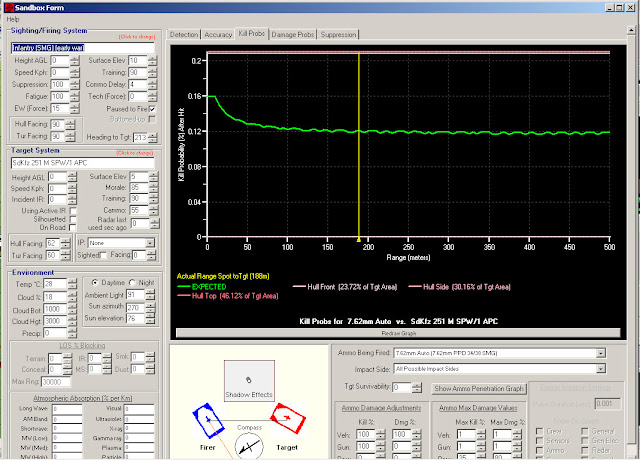Click the Sun azimuth spinner arrows

pos(150,307)
